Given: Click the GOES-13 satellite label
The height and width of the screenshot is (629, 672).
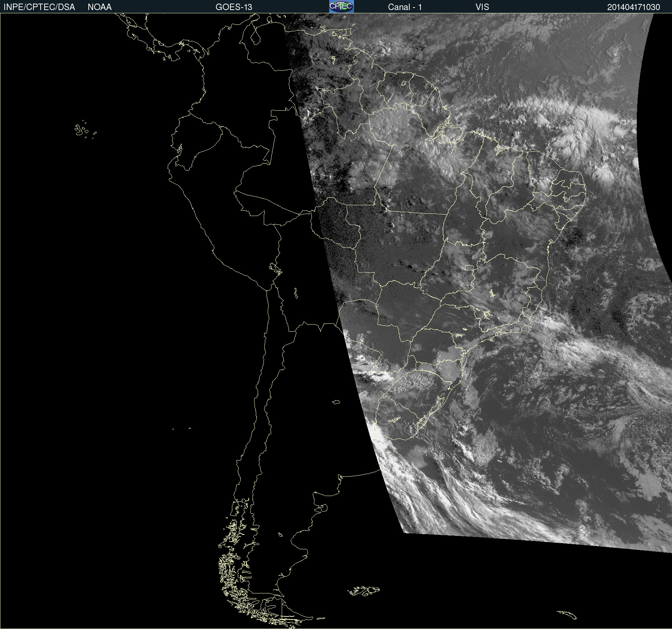Looking at the screenshot, I should tap(234, 7).
